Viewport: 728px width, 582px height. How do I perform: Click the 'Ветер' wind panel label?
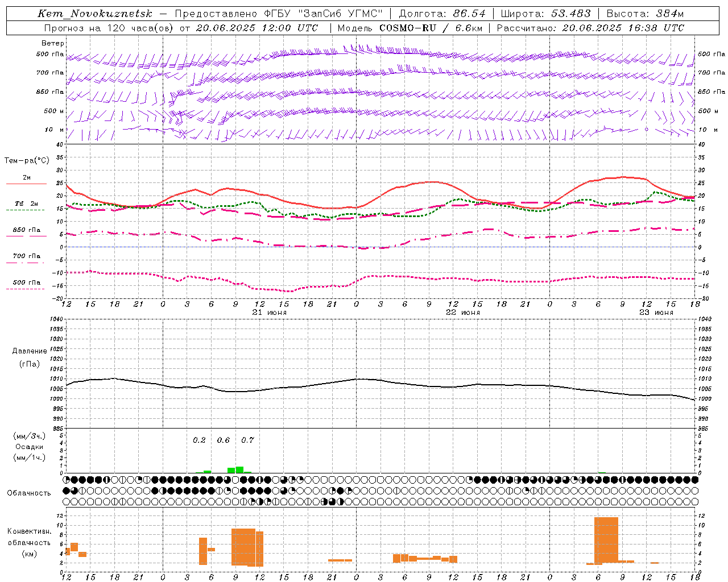(53, 43)
